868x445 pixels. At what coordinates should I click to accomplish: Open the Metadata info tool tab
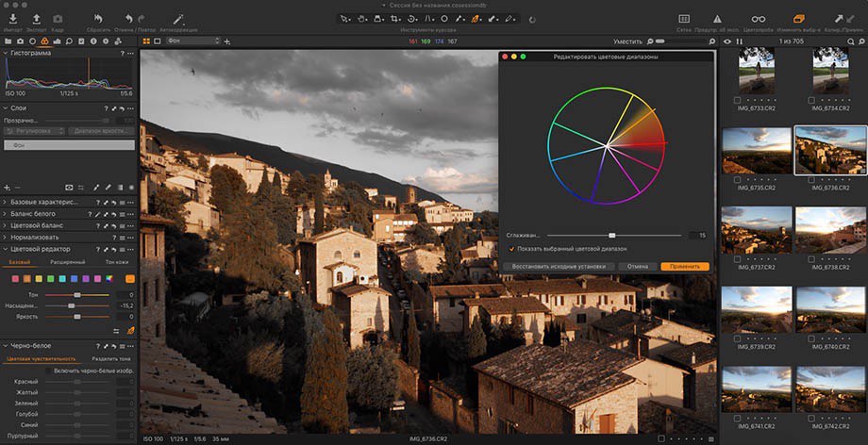(x=93, y=41)
